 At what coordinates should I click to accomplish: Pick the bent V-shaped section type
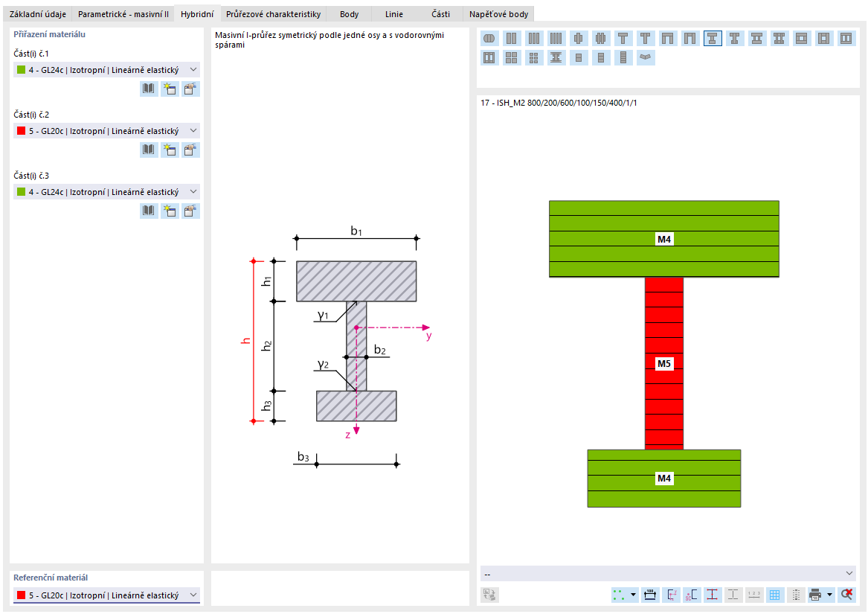point(646,57)
